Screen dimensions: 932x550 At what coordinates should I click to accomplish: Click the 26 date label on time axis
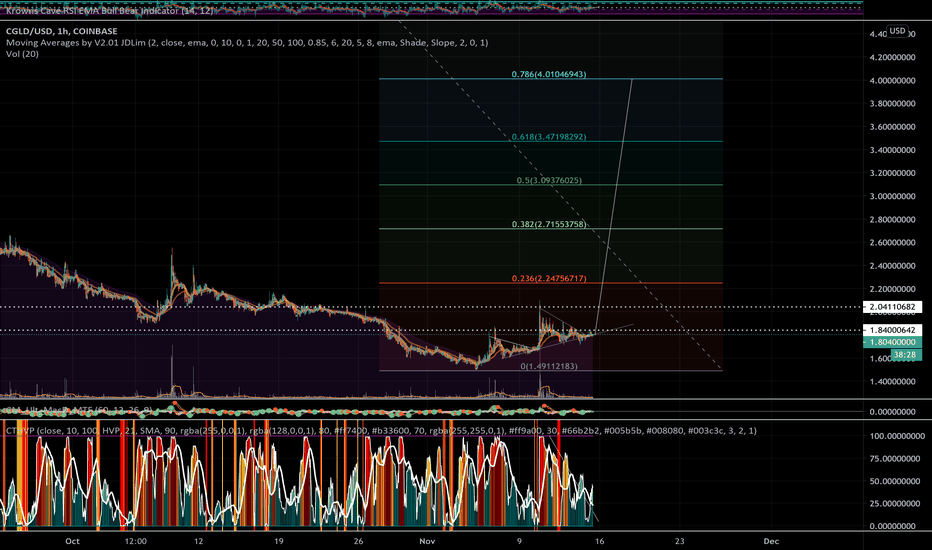tap(358, 541)
